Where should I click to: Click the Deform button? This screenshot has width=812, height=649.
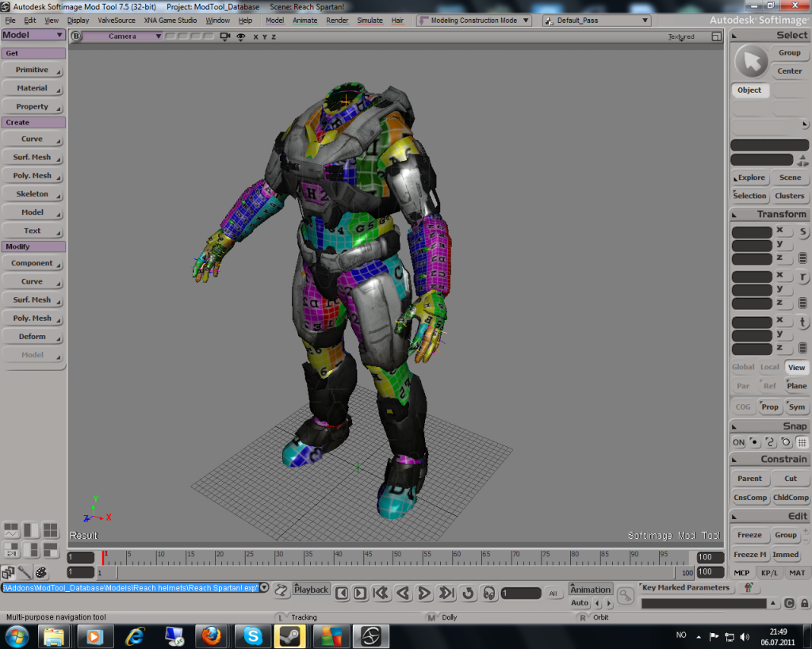[x=32, y=337]
